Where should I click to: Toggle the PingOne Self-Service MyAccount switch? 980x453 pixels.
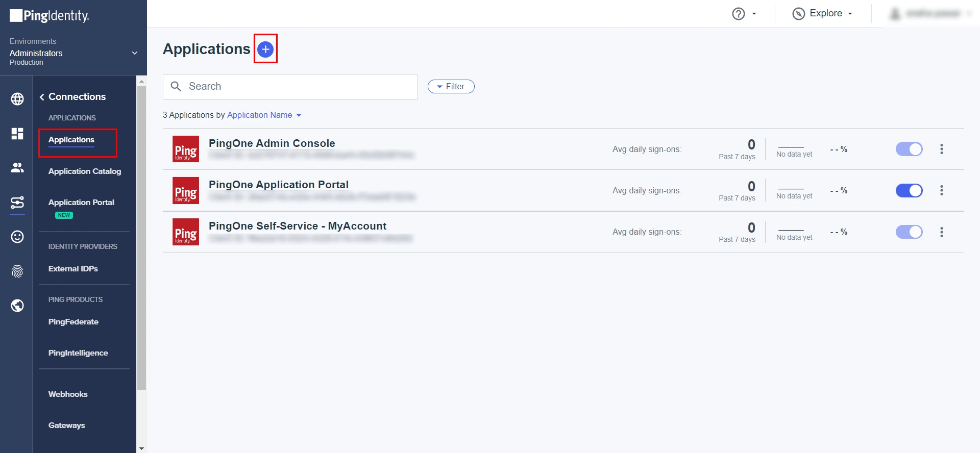pyautogui.click(x=909, y=232)
